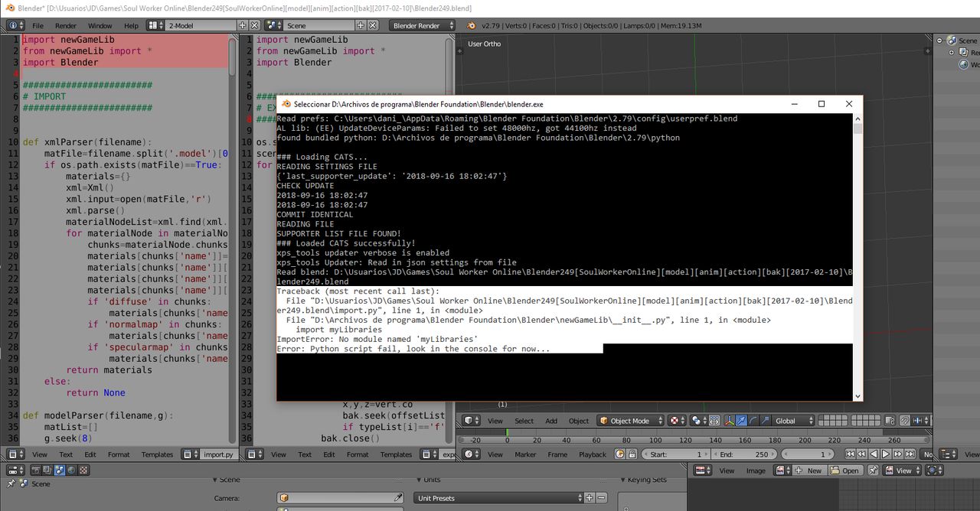Click the Camera object field
The image size is (980, 511).
click(x=341, y=498)
